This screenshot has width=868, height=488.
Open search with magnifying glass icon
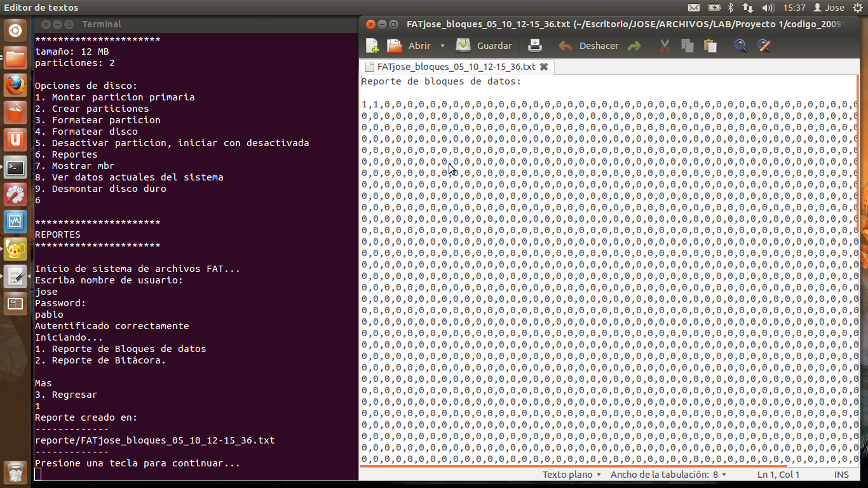point(740,46)
